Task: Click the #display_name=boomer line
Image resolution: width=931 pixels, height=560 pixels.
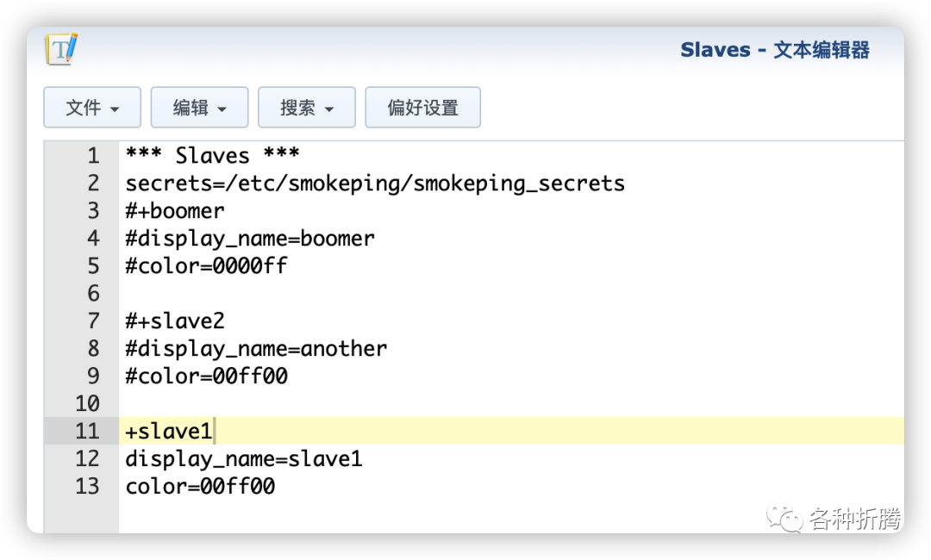Action: 250,239
